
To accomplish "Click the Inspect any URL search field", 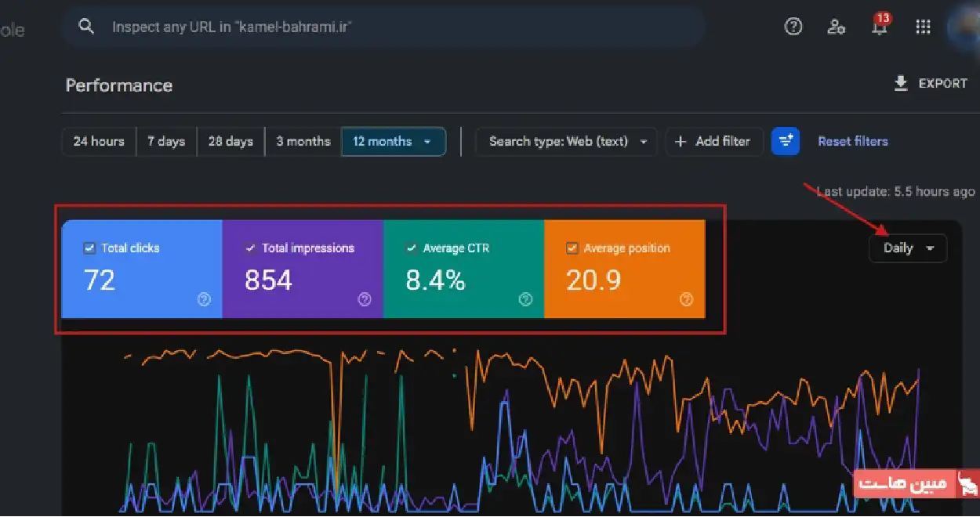I will (x=383, y=27).
